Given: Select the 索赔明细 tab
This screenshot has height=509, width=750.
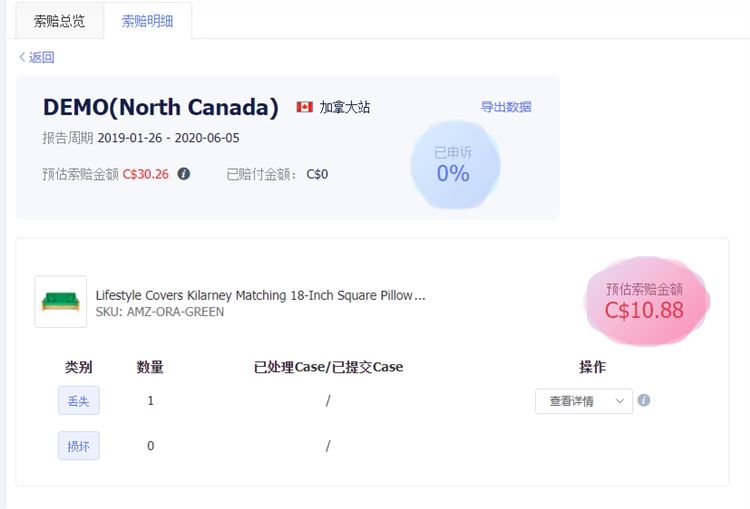Looking at the screenshot, I should [x=147, y=21].
